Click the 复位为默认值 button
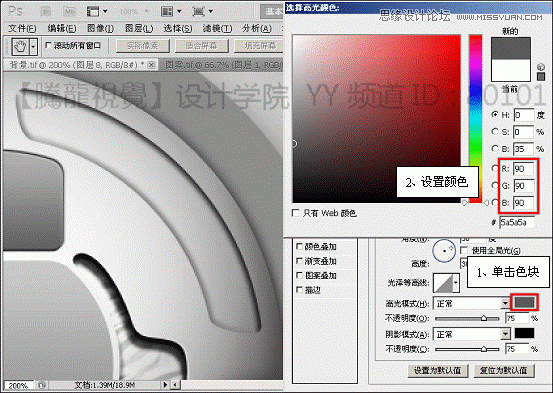This screenshot has height=393, width=553. click(504, 370)
